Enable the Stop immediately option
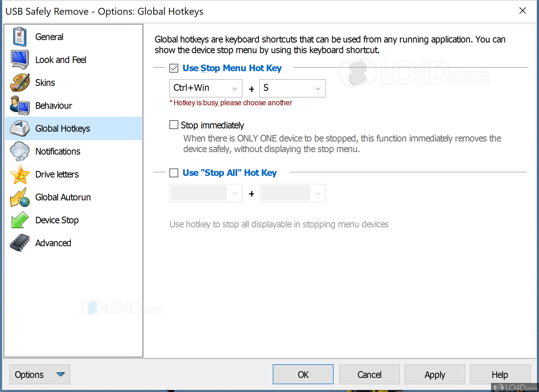Image resolution: width=539 pixels, height=392 pixels. click(x=174, y=125)
